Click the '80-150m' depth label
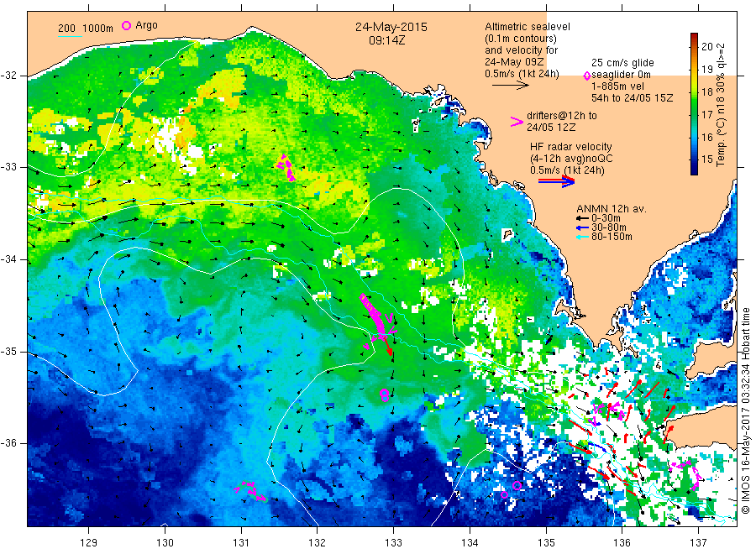This screenshot has width=756, height=554. pyautogui.click(x=612, y=237)
